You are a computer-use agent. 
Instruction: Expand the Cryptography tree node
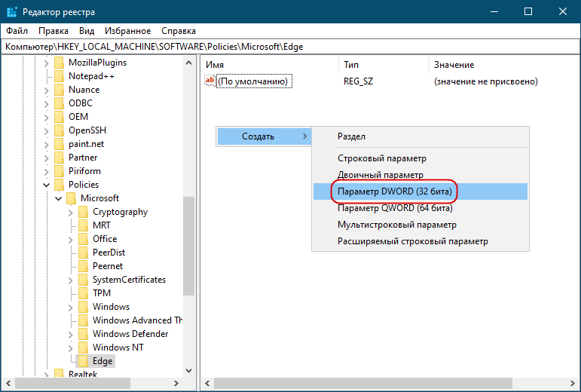point(70,213)
